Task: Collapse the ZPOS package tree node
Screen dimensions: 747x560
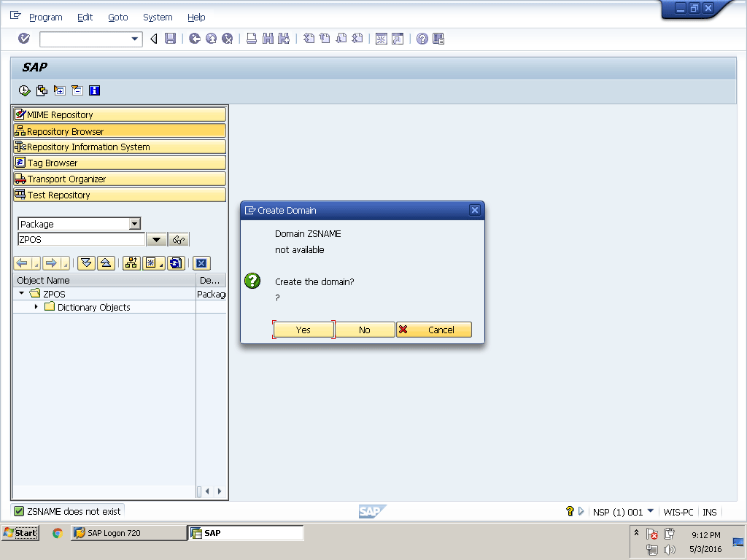Action: tap(22, 293)
